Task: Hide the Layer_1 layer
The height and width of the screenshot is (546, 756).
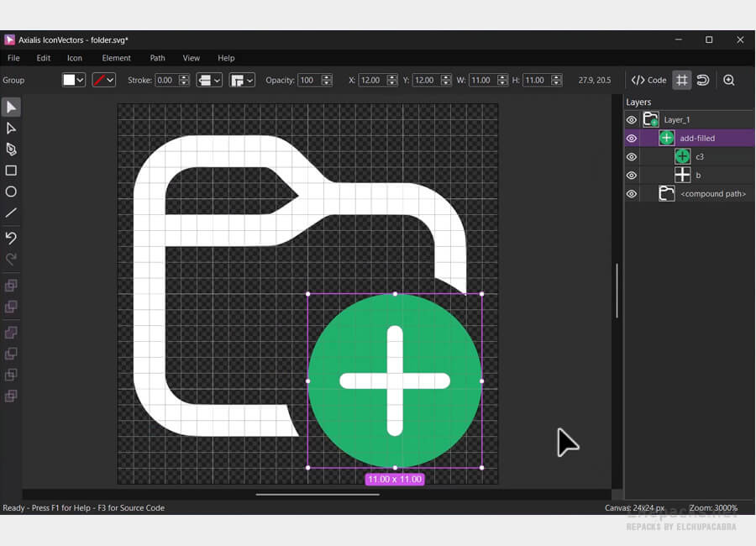Action: [x=632, y=120]
